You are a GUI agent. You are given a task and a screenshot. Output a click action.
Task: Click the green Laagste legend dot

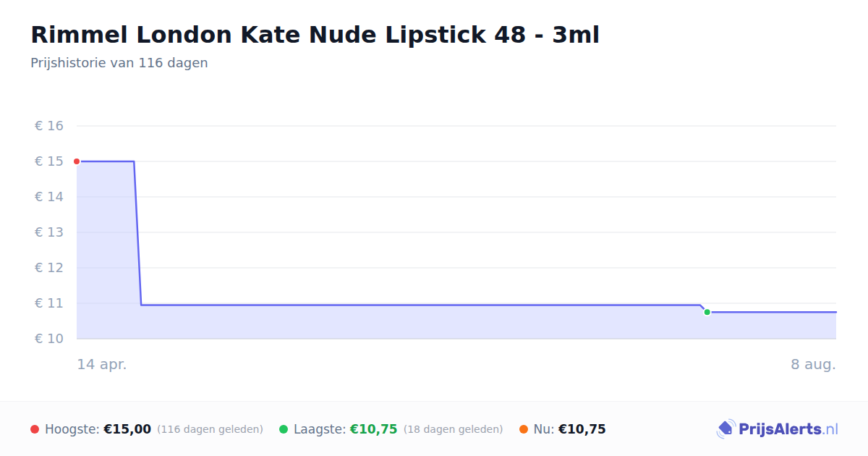[x=284, y=429]
